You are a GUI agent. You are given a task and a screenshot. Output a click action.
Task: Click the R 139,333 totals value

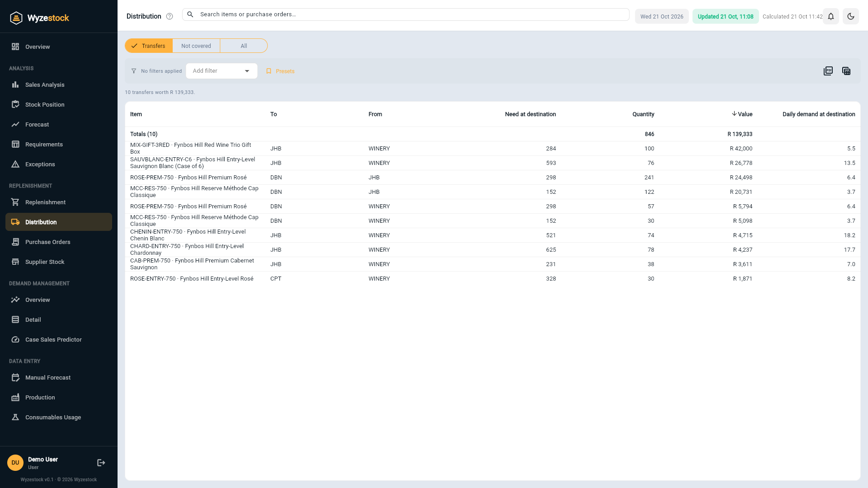point(740,134)
